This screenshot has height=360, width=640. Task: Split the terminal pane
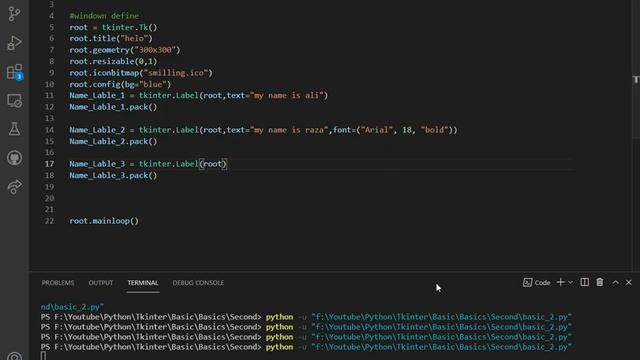[584, 282]
